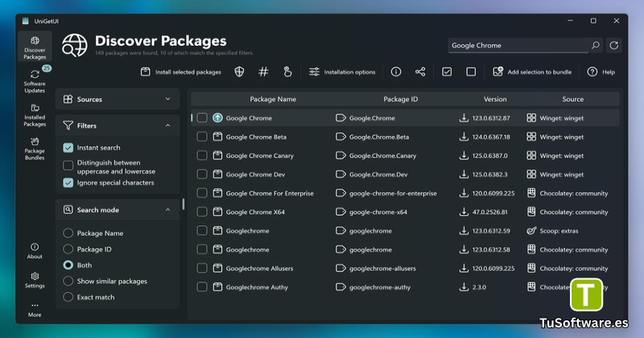Viewport: 644px width, 338px height.
Task: Click the Googlechrome Authy package icon
Action: (217, 287)
